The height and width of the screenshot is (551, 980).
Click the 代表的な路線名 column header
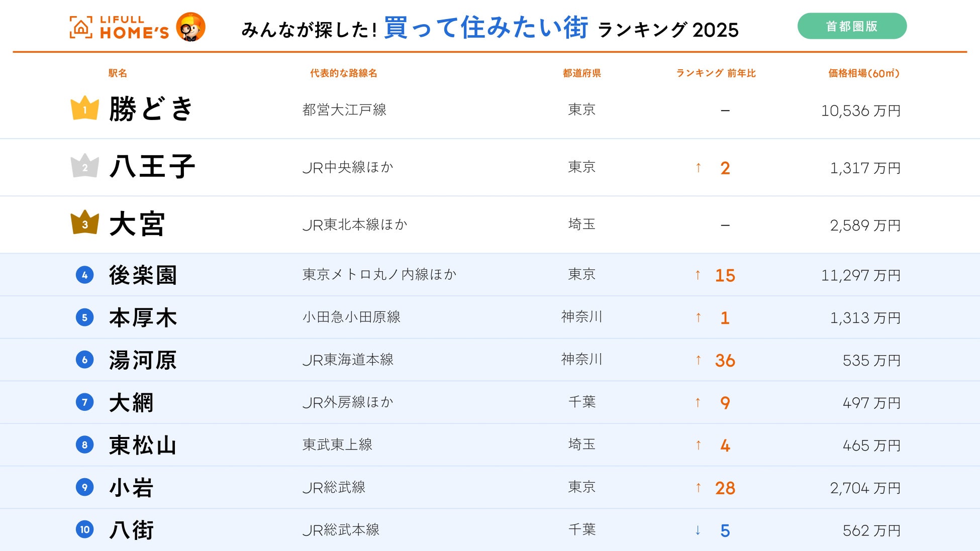point(343,73)
